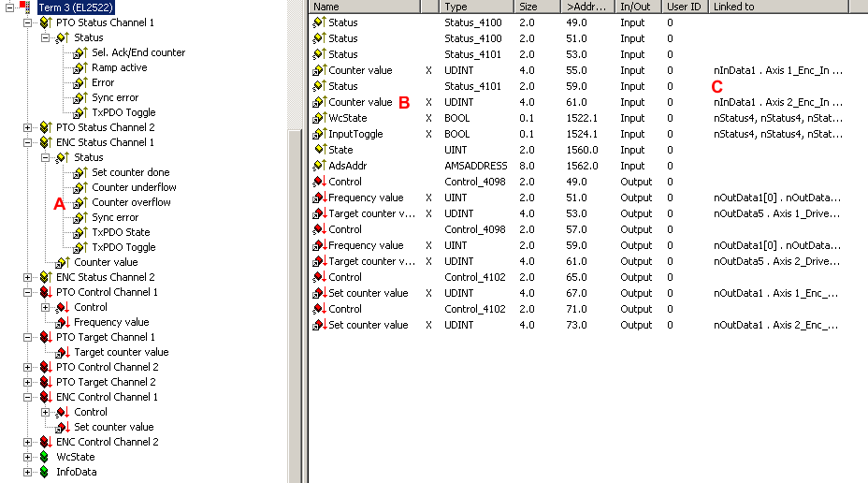Click the TxPDO State variable icon
Viewport: 868px width, 483px height.
click(80, 232)
